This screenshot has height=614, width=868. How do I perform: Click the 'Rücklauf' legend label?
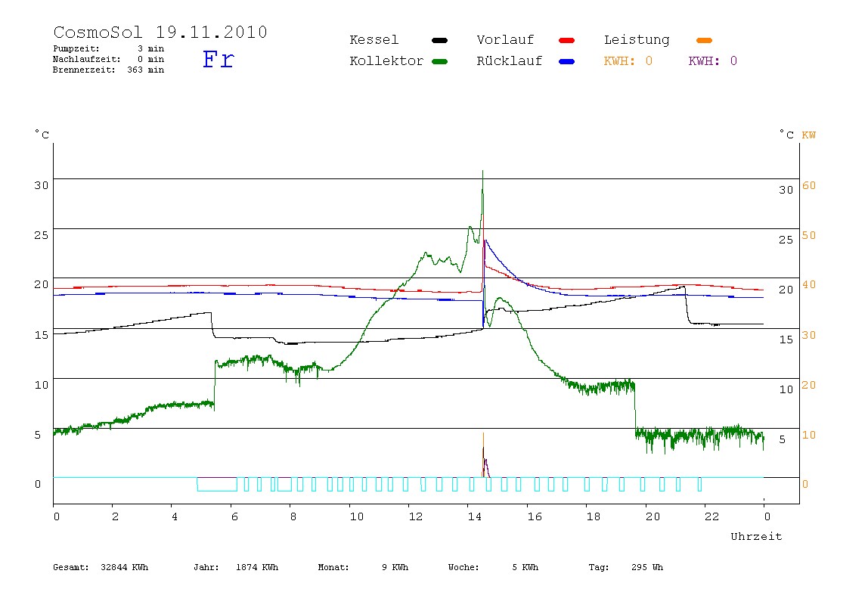[x=510, y=61]
